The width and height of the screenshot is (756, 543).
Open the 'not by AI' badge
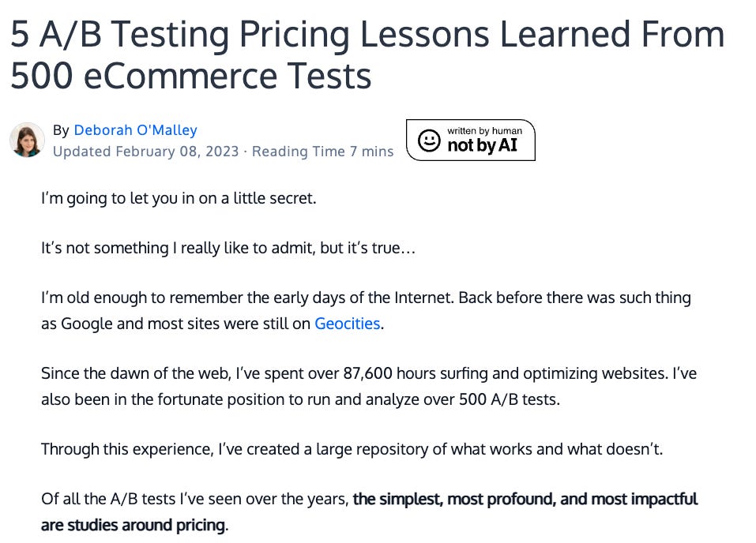pos(471,140)
